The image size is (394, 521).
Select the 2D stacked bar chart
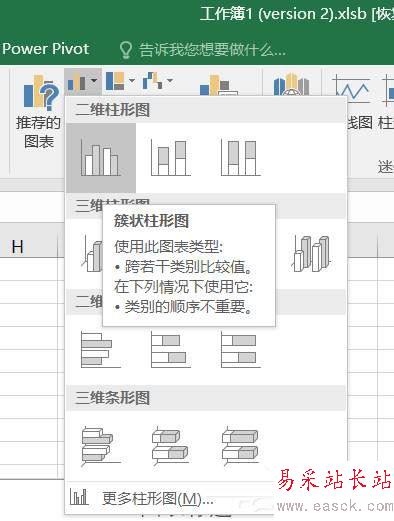tap(171, 349)
